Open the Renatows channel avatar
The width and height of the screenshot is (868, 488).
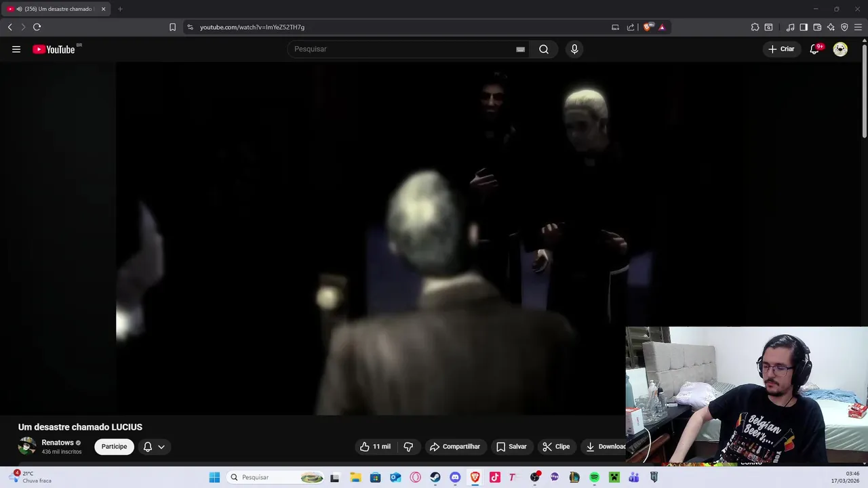point(27,446)
